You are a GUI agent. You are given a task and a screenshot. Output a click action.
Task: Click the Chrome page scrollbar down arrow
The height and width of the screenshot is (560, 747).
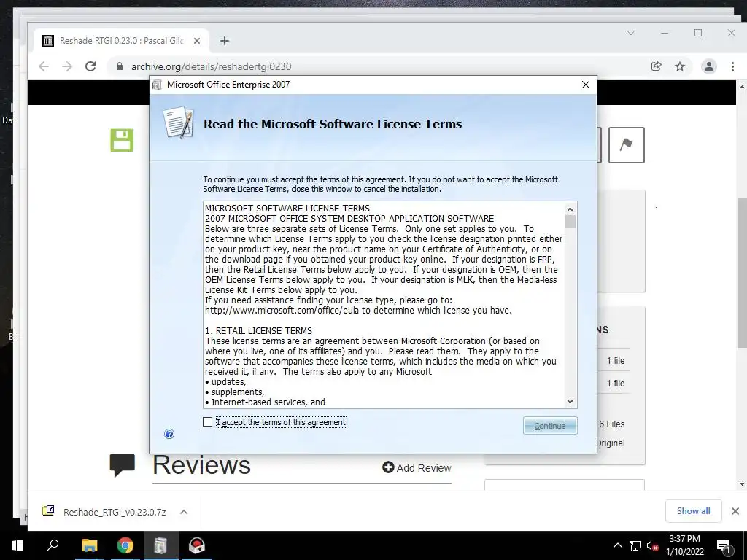[742, 484]
